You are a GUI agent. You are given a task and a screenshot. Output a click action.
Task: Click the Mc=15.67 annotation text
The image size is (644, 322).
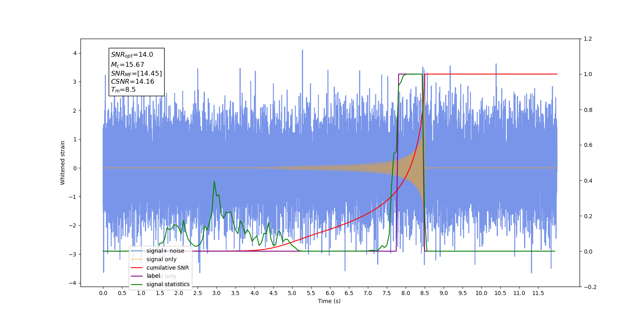coord(128,64)
